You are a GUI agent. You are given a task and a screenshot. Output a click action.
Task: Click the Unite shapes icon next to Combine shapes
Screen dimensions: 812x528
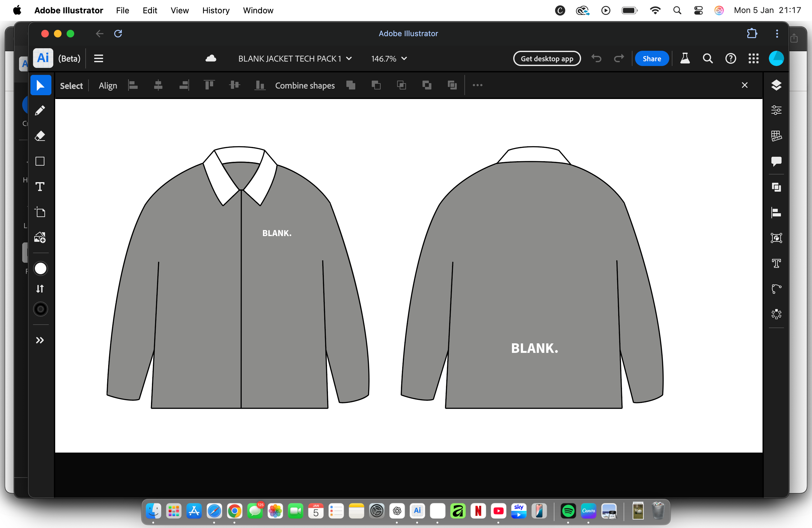[x=351, y=85]
